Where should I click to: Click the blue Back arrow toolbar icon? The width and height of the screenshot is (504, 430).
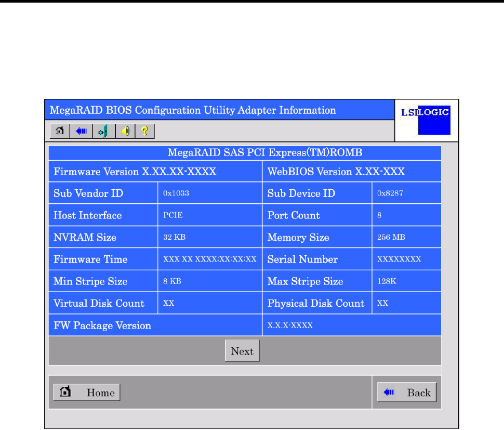point(81,131)
